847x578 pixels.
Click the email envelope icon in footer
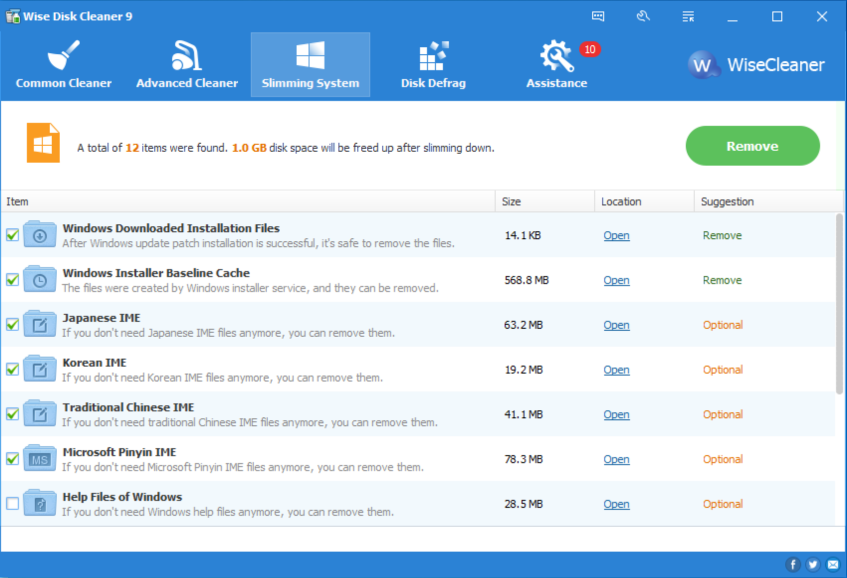coord(832,564)
